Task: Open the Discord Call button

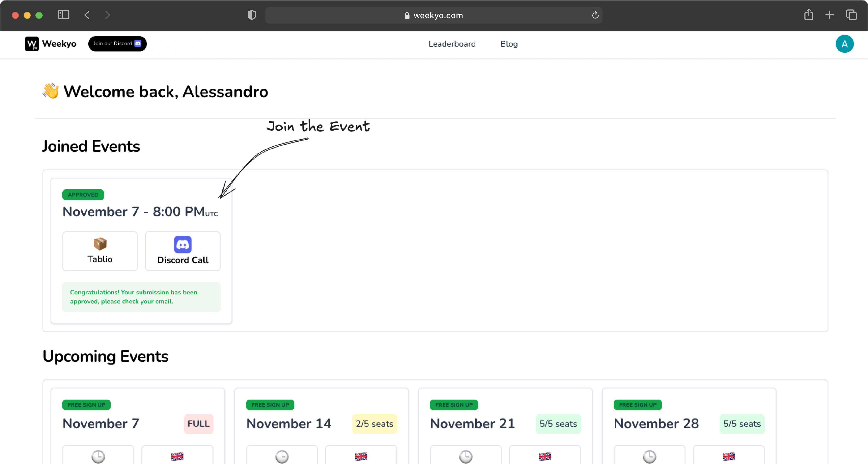Action: 183,251
